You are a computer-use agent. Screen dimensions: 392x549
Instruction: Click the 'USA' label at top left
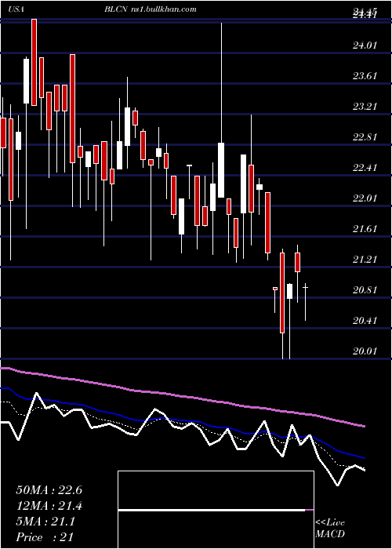(x=16, y=9)
